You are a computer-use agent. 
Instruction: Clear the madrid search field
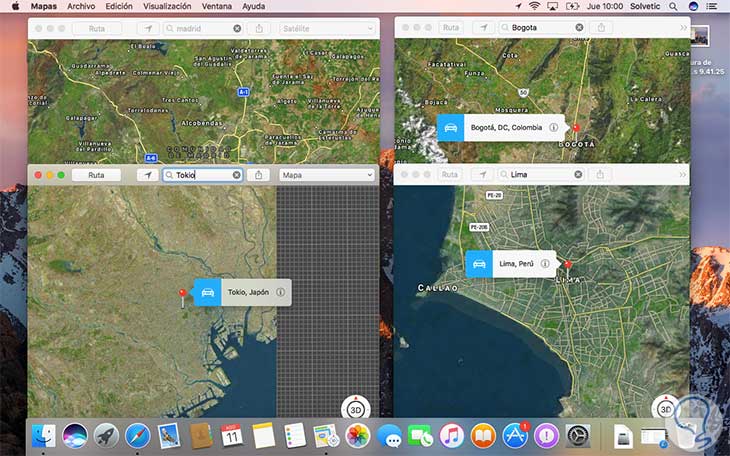pyautogui.click(x=237, y=28)
